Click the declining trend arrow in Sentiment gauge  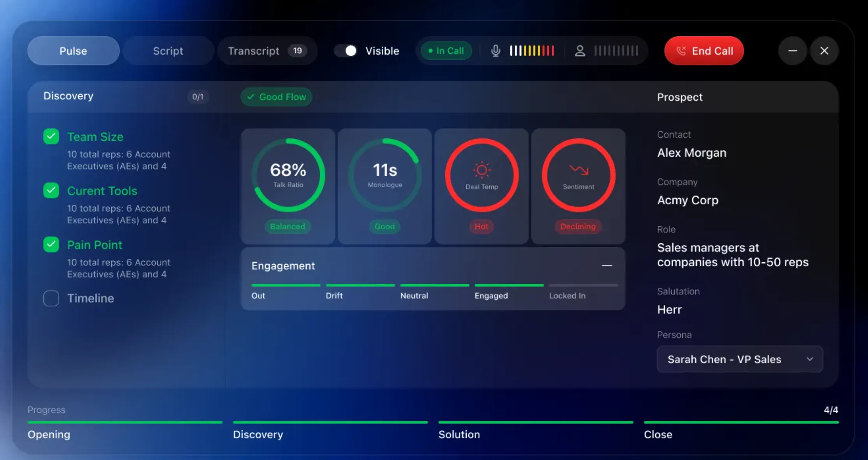(579, 170)
